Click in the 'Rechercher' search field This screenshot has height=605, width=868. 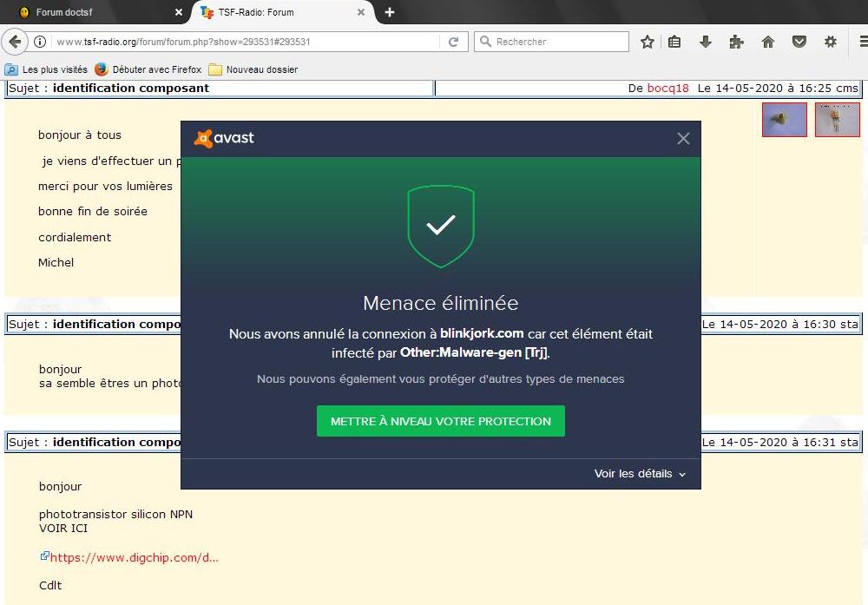[x=556, y=42]
